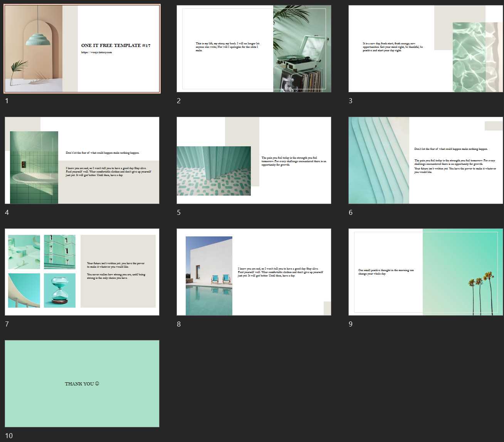The height and width of the screenshot is (442, 504).
Task: Select slide 1 title thumbnail with pendant lamp
Action: coord(82,49)
